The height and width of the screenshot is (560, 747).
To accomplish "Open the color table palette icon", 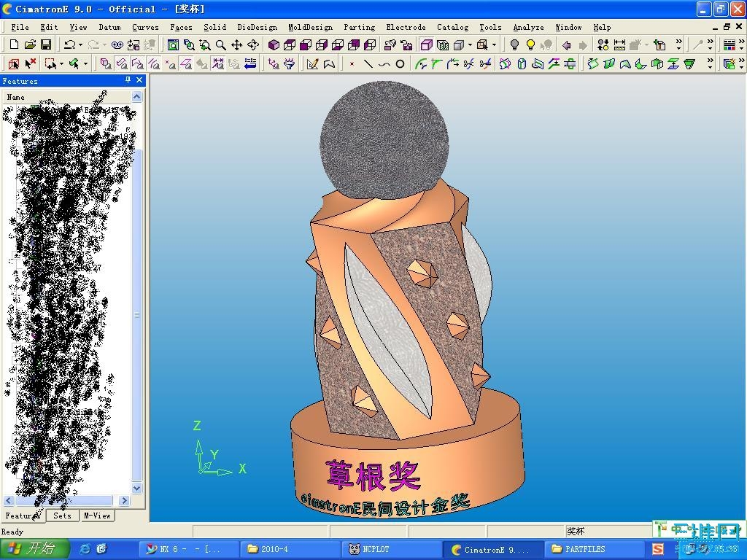I will 729,44.
